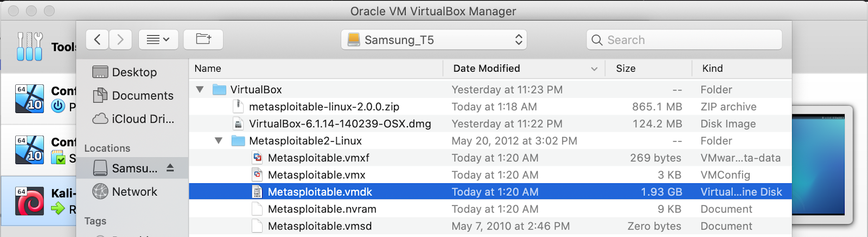The width and height of the screenshot is (868, 237).
Task: Eject the Samsung drive in sidebar
Action: [x=170, y=168]
